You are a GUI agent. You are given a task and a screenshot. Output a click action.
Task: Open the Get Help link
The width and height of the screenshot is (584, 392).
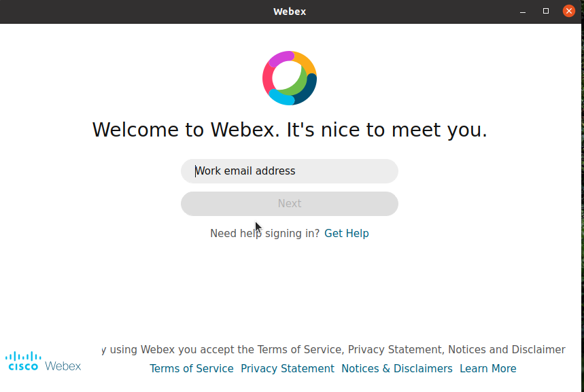347,234
